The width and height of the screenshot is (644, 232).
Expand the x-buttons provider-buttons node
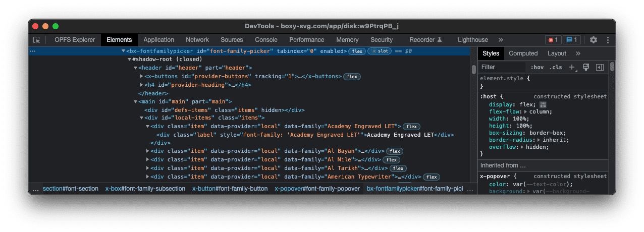[x=142, y=77]
